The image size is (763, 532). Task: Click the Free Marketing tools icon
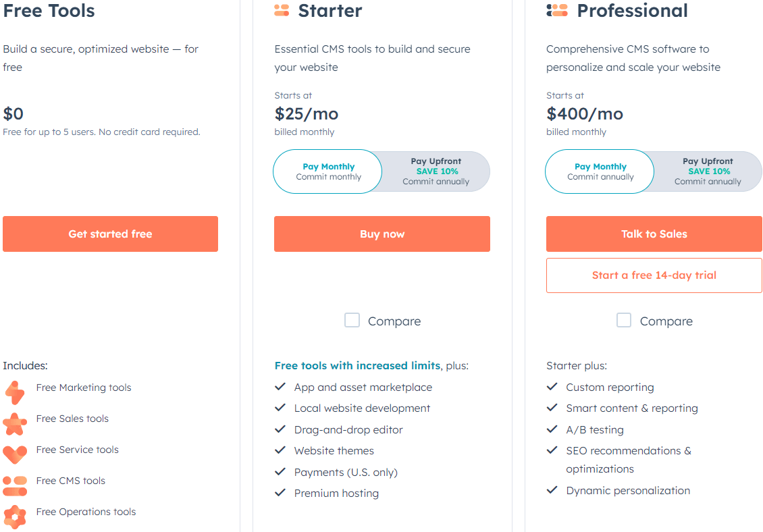coord(14,390)
